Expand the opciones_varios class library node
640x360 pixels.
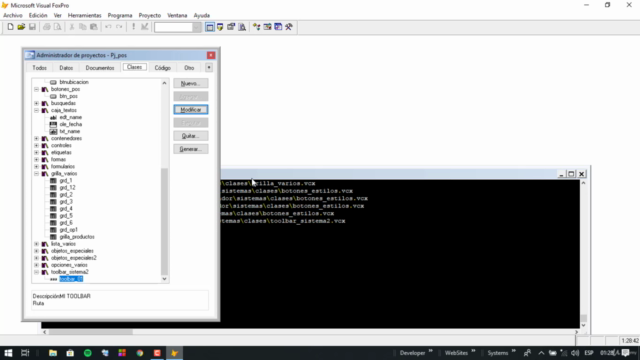pos(36,265)
